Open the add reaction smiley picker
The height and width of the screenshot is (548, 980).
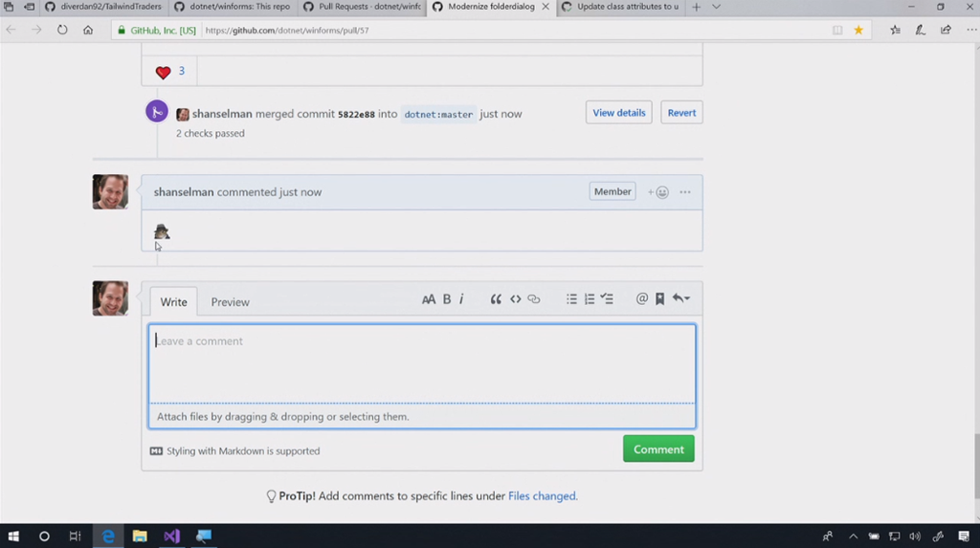(x=658, y=192)
